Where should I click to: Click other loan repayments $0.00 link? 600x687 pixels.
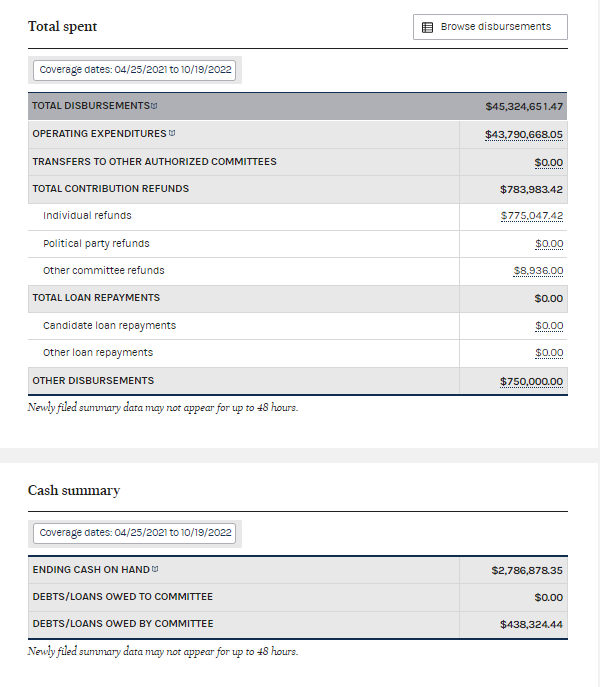tap(548, 353)
